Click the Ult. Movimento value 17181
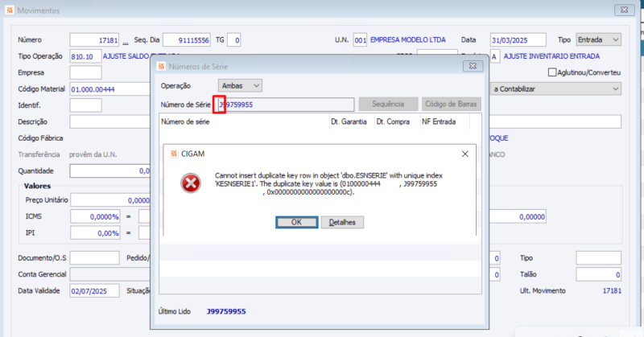The image size is (644, 337). 612,290
